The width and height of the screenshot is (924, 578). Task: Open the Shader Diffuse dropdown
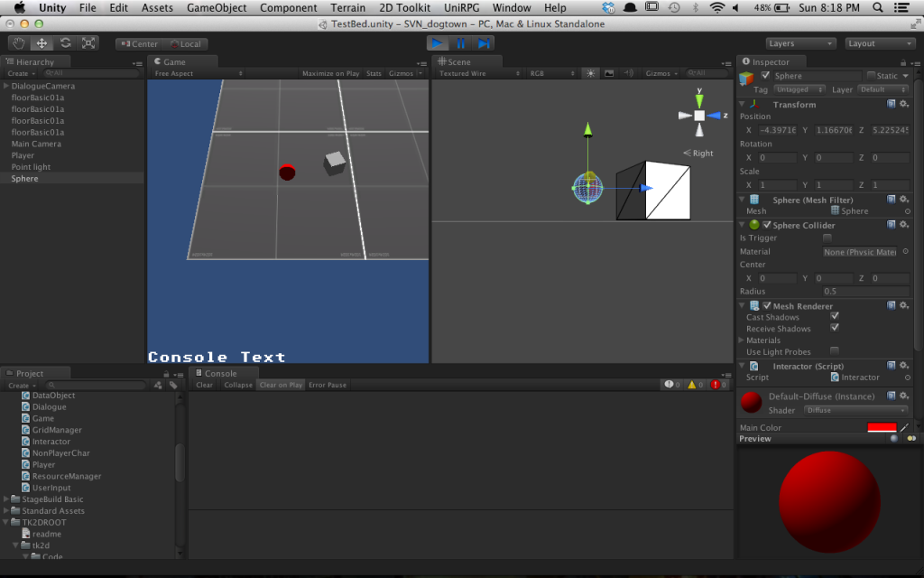[855, 410]
